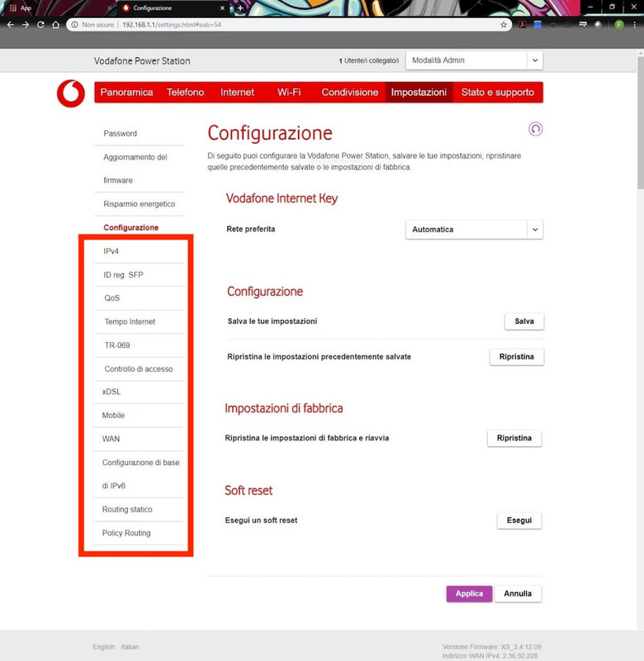The height and width of the screenshot is (661, 644).
Task: Click the purple Applica button
Action: click(469, 593)
